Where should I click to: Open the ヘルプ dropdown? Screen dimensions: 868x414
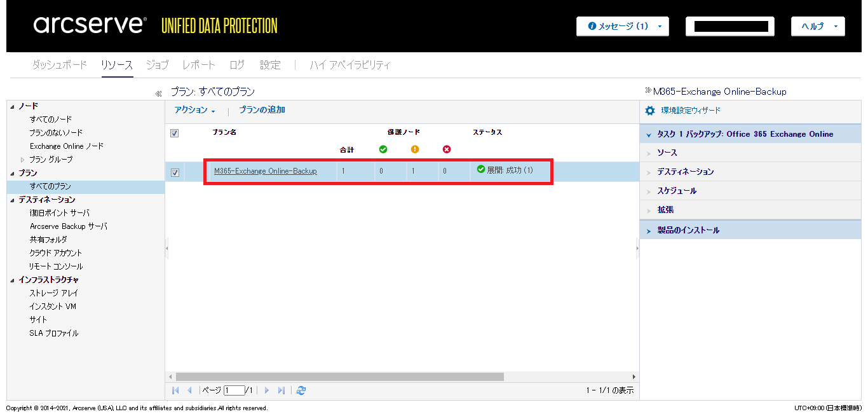coord(818,26)
